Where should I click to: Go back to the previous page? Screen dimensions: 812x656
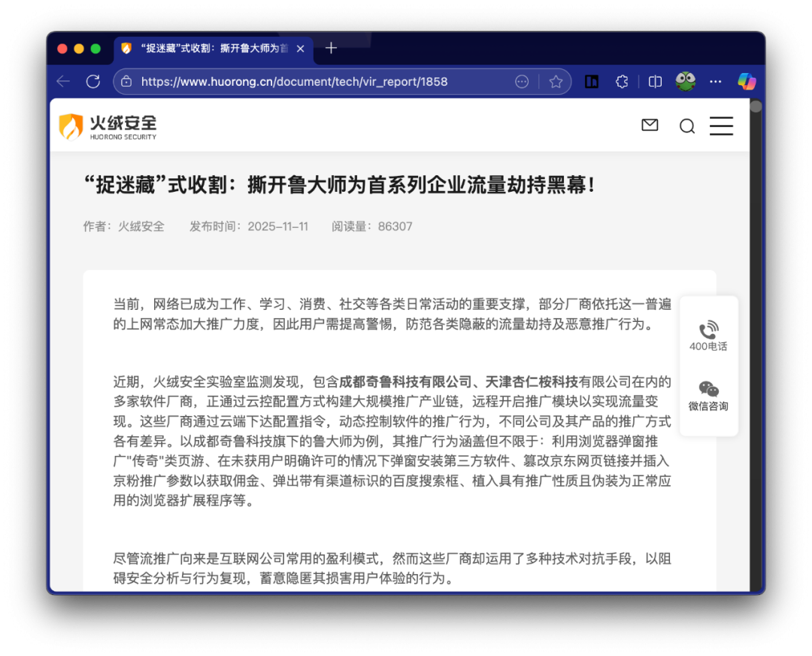point(64,81)
